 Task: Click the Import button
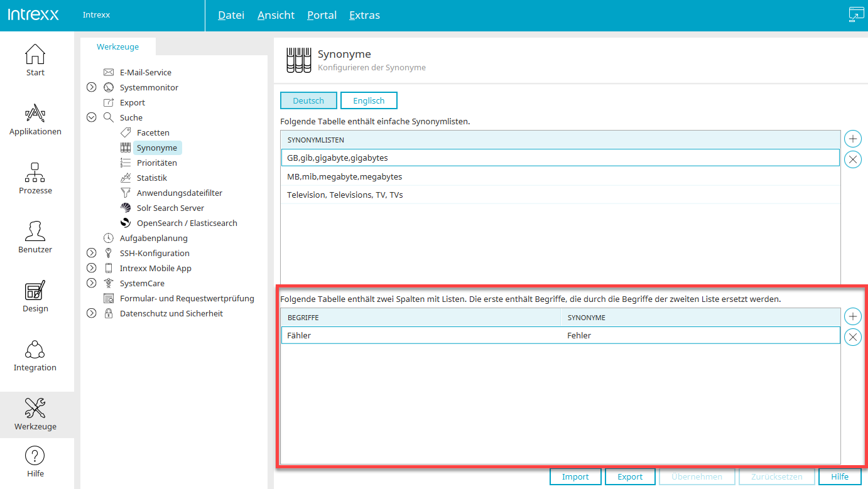pyautogui.click(x=575, y=476)
